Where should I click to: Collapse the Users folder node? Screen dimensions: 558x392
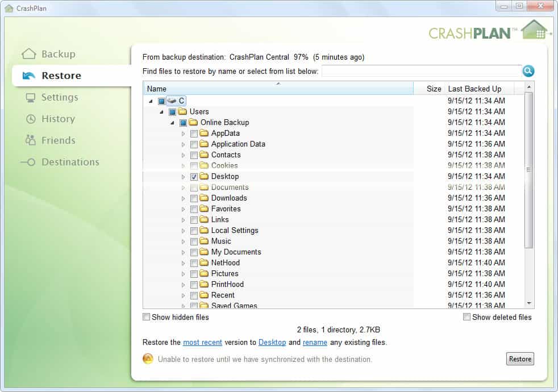[x=161, y=112]
